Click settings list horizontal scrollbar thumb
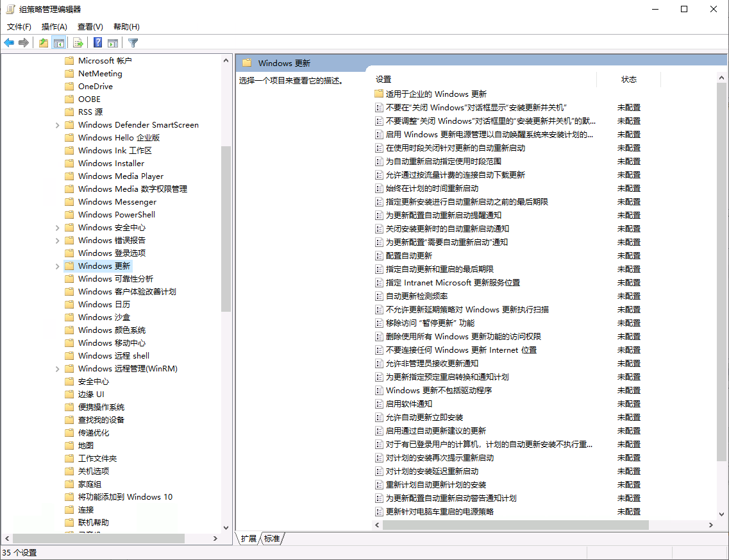729x560 pixels. coord(515,525)
